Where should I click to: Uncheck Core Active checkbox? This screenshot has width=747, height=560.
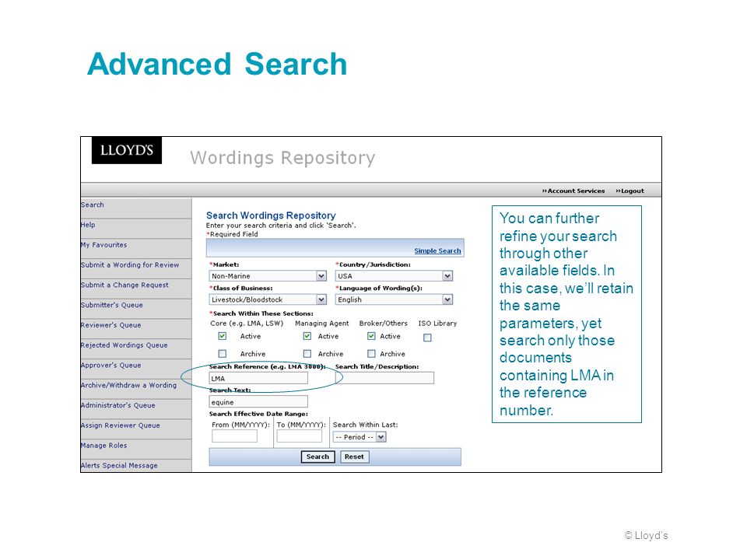pyautogui.click(x=223, y=336)
